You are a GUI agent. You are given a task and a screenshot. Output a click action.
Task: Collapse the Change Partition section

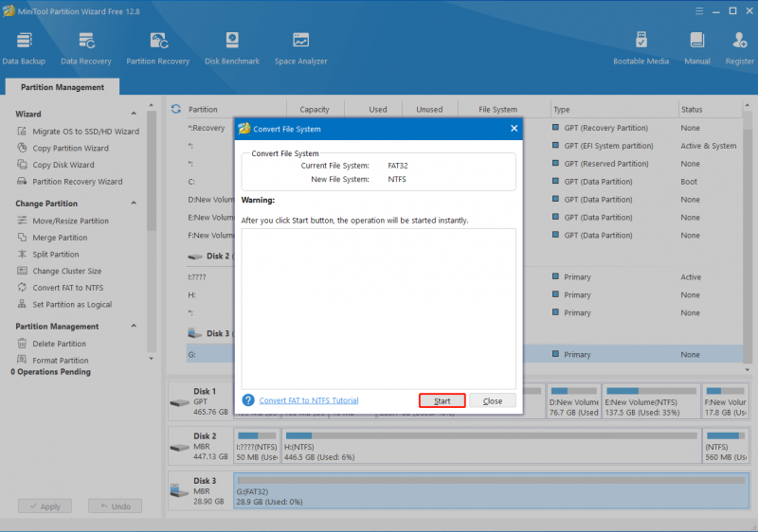point(134,204)
